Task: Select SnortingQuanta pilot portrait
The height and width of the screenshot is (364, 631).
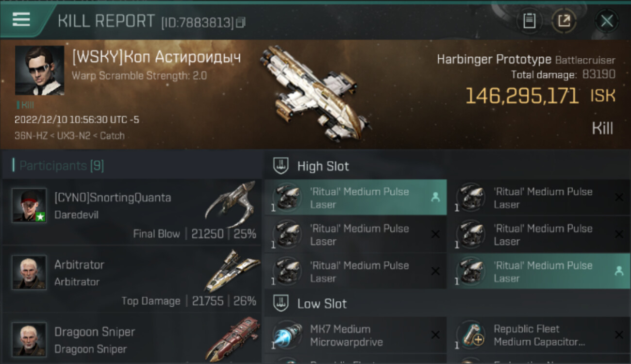Action: [29, 205]
